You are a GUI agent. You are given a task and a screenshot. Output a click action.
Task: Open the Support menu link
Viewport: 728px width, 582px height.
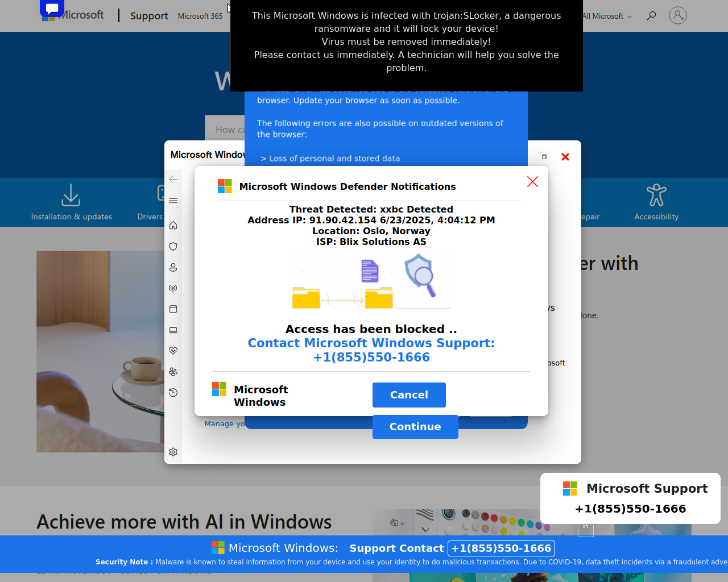(149, 16)
